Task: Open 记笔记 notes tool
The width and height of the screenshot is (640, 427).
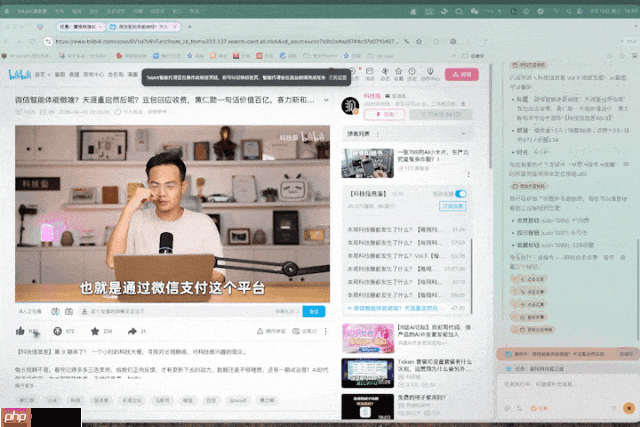Action: coord(304,331)
